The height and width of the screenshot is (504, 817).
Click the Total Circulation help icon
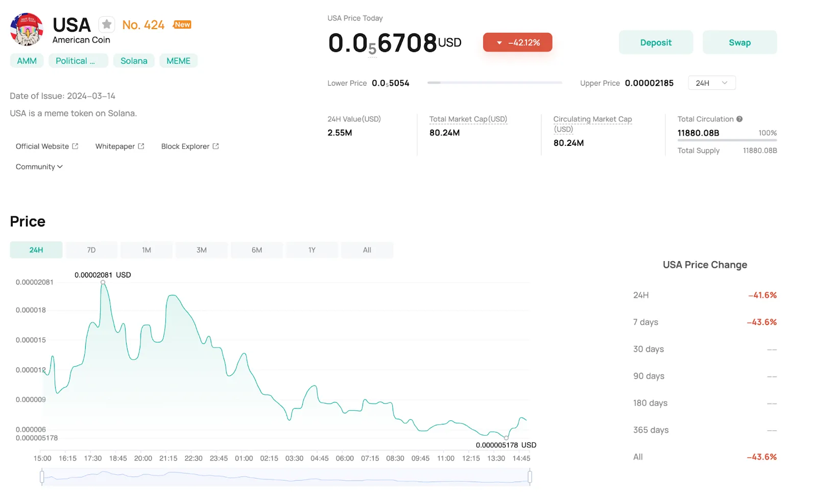739,119
